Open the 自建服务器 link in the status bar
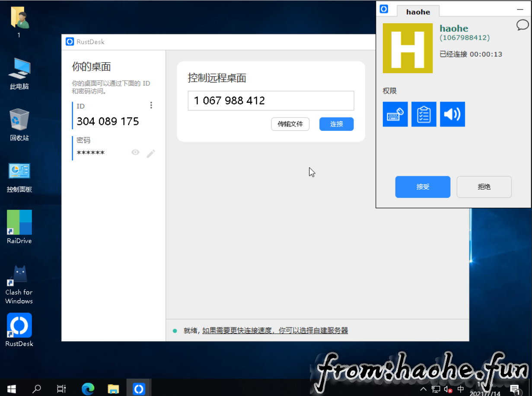This screenshot has height=396, width=532. tap(275, 330)
